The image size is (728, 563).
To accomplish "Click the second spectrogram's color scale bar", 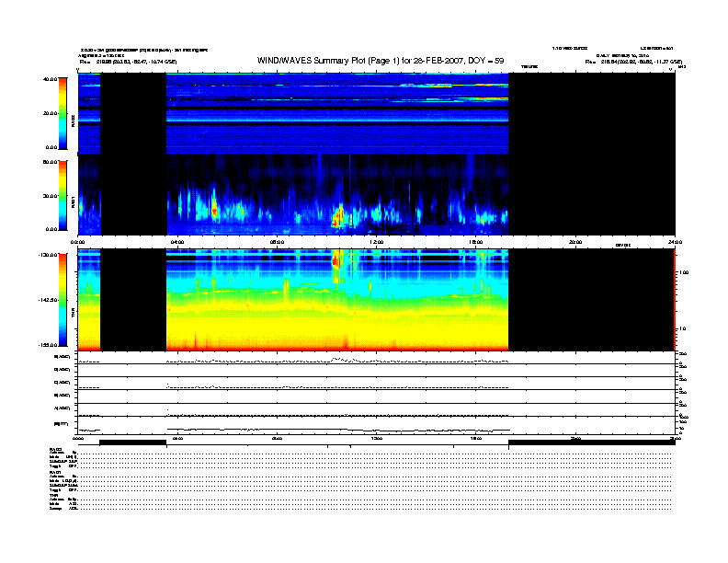I will 63,195.
